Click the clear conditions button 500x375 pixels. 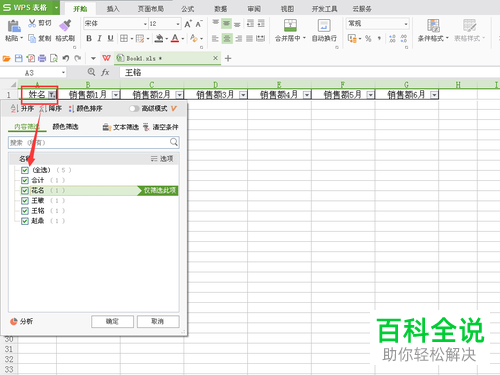pyautogui.click(x=161, y=127)
